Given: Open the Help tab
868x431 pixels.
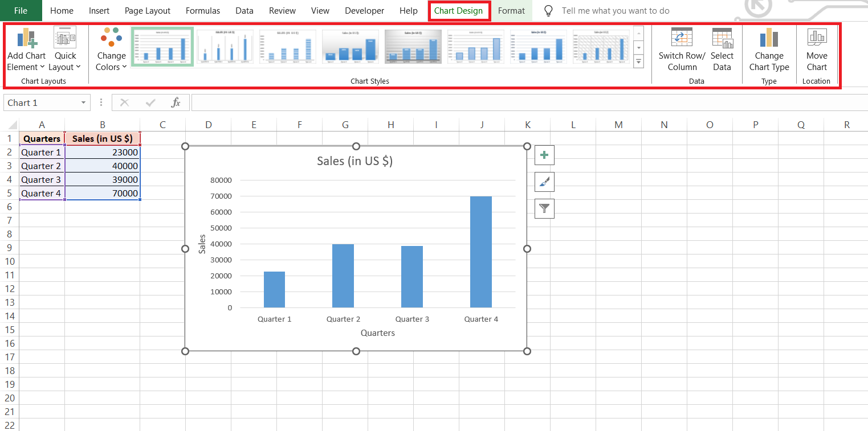Looking at the screenshot, I should pyautogui.click(x=409, y=11).
